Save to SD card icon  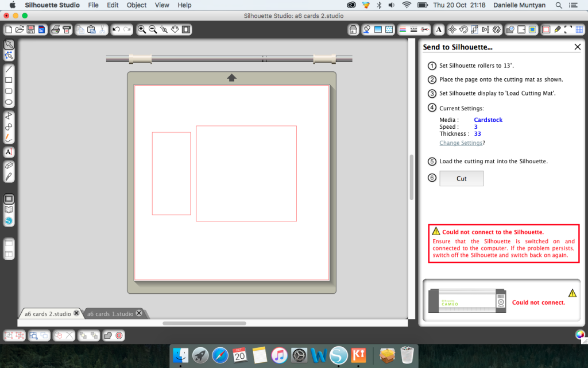[41, 29]
